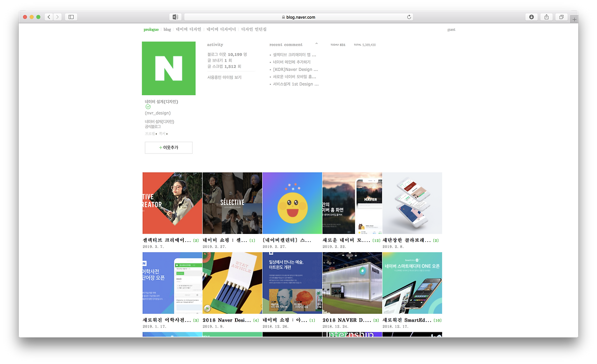Open the prologue tab
The width and height of the screenshot is (597, 364).
pyautogui.click(x=151, y=29)
